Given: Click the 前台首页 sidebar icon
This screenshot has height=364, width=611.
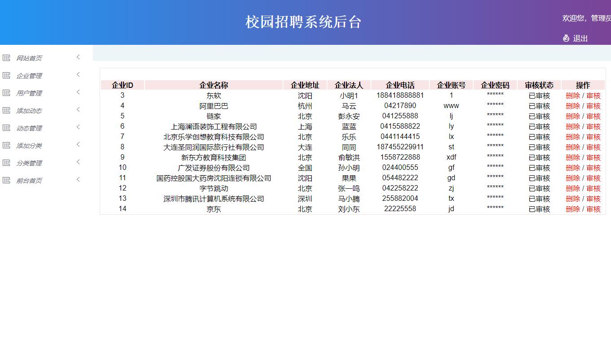Looking at the screenshot, I should pyautogui.click(x=6, y=180).
